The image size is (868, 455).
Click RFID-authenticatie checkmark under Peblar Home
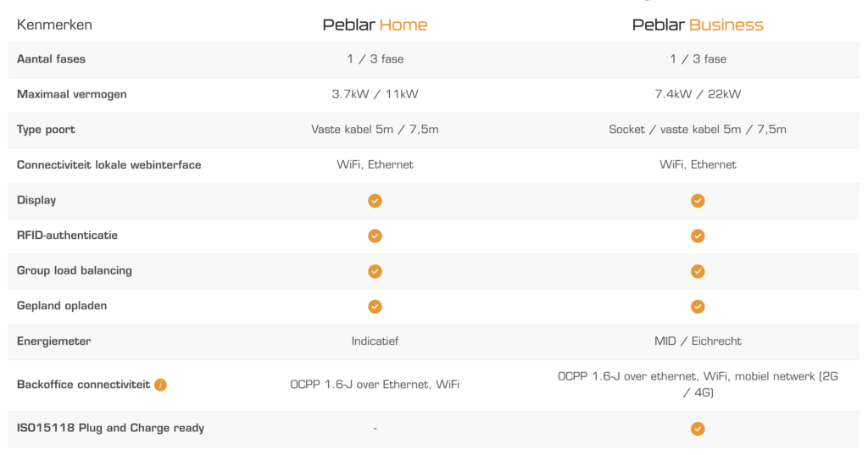pos(375,236)
